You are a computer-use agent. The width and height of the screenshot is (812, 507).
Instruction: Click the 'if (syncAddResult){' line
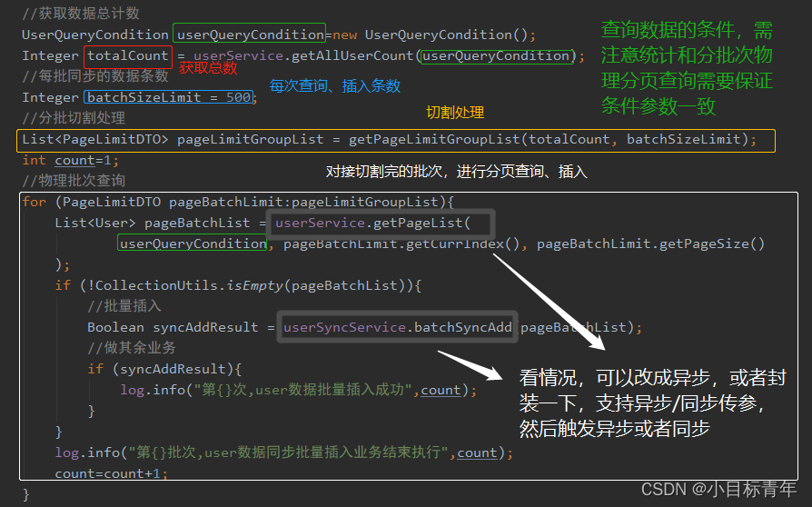[164, 369]
